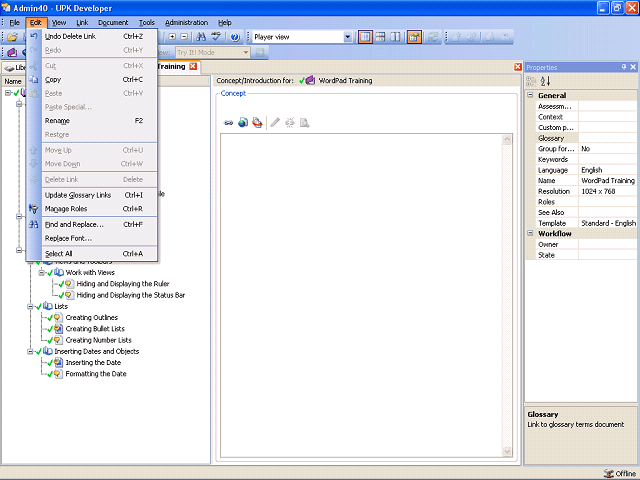Choose Rename from the Edit menu
The image size is (640, 480).
pyautogui.click(x=92, y=121)
